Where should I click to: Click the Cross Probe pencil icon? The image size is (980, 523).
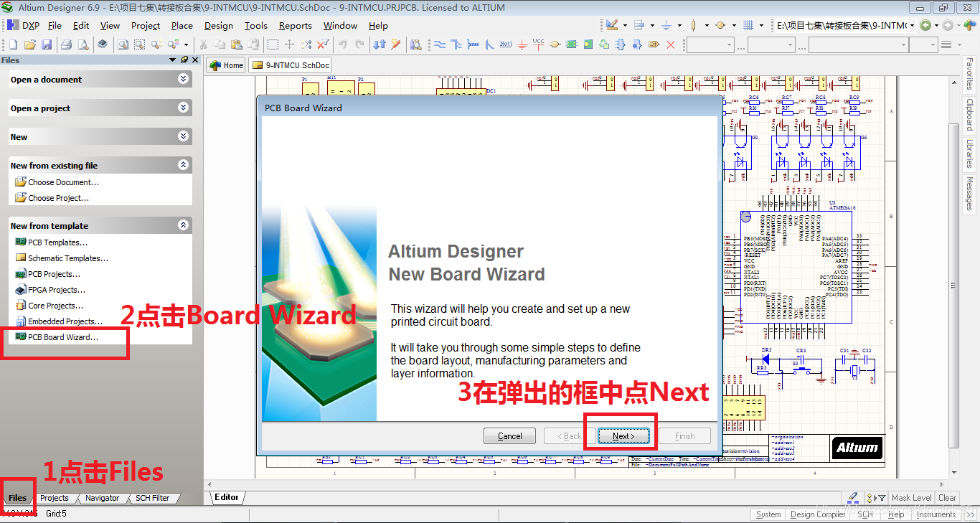[x=395, y=44]
